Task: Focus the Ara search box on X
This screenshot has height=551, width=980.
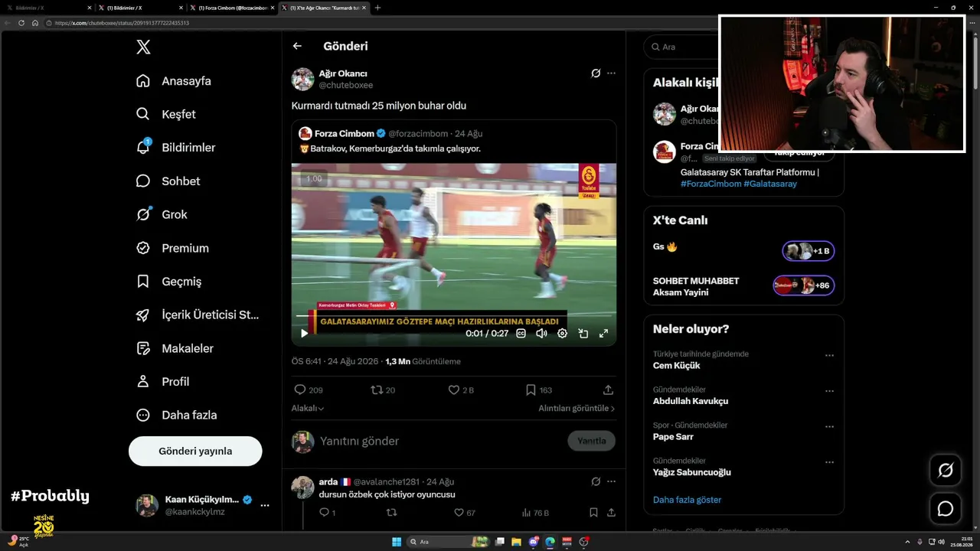Action: 681,47
